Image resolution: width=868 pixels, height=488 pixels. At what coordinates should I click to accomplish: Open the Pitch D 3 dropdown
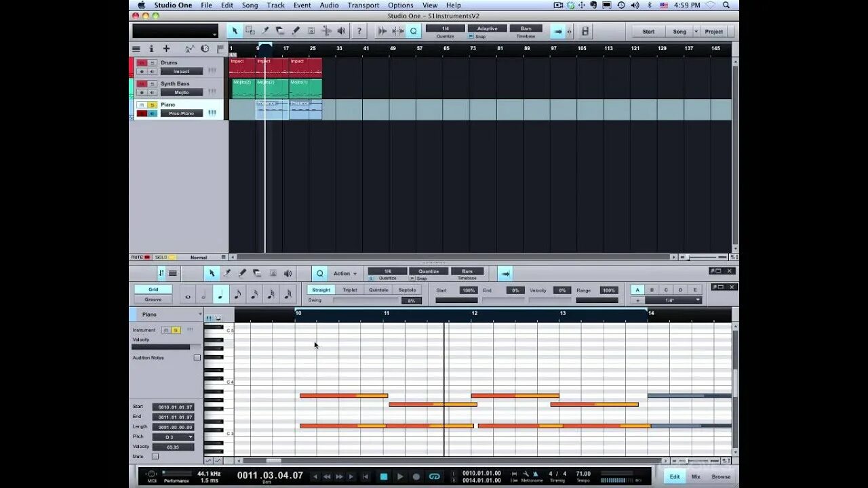[173, 436]
